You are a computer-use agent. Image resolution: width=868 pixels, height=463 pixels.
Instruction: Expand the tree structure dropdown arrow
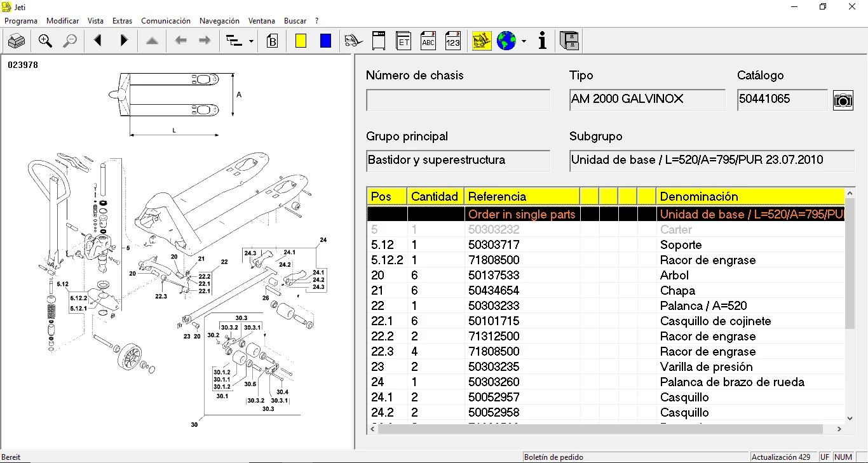(x=252, y=42)
